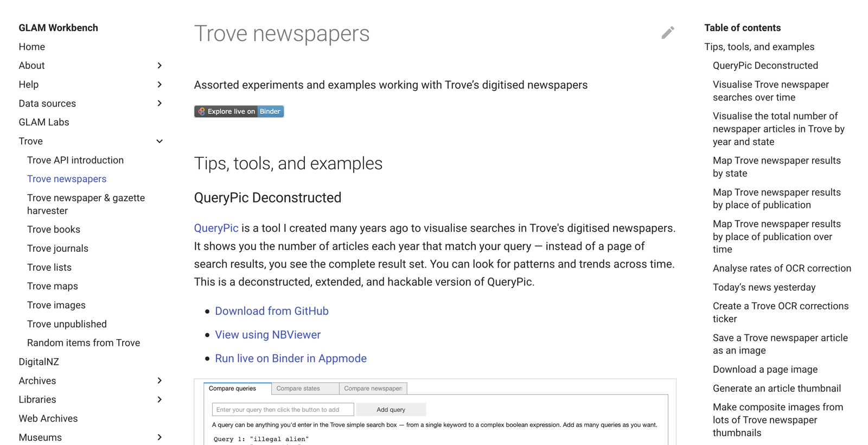This screenshot has height=445, width=868.
Task: Jump to Visualise Trove newspaper searches over time
Action: point(771,91)
